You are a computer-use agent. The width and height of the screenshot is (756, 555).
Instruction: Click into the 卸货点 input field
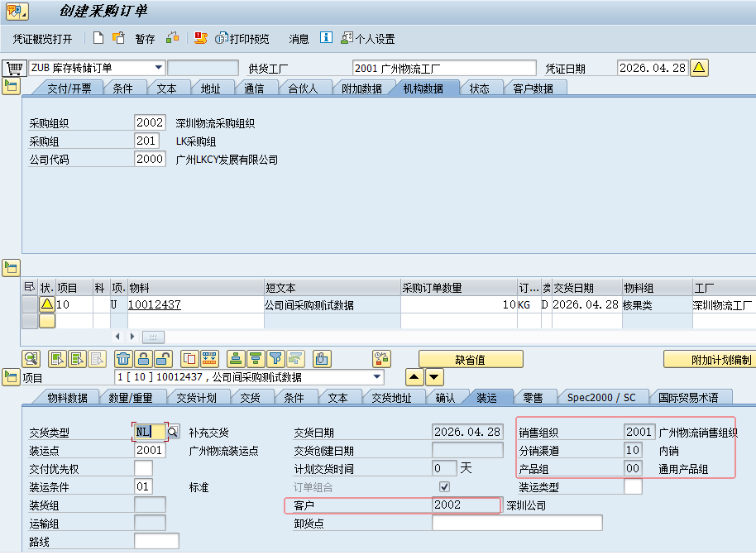coord(517,523)
